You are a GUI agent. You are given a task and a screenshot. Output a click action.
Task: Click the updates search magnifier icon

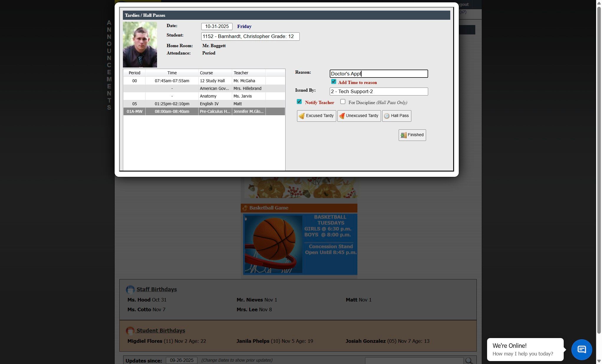469,360
